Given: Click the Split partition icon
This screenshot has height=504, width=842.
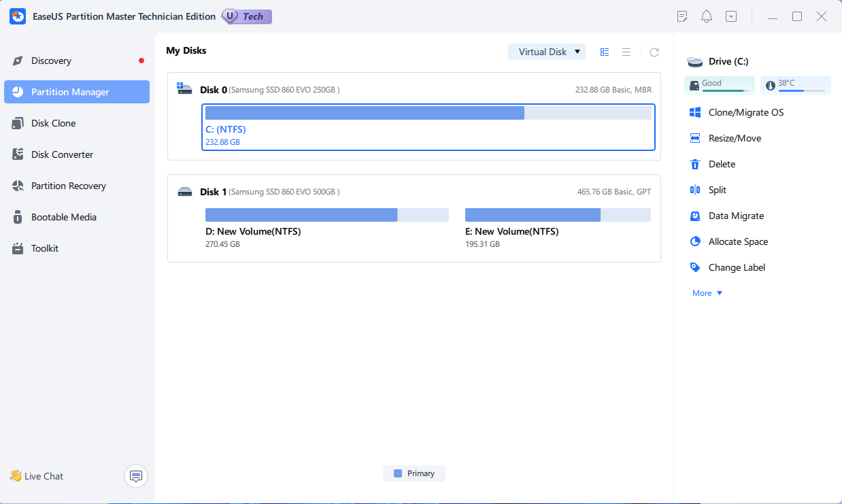Looking at the screenshot, I should pos(695,190).
